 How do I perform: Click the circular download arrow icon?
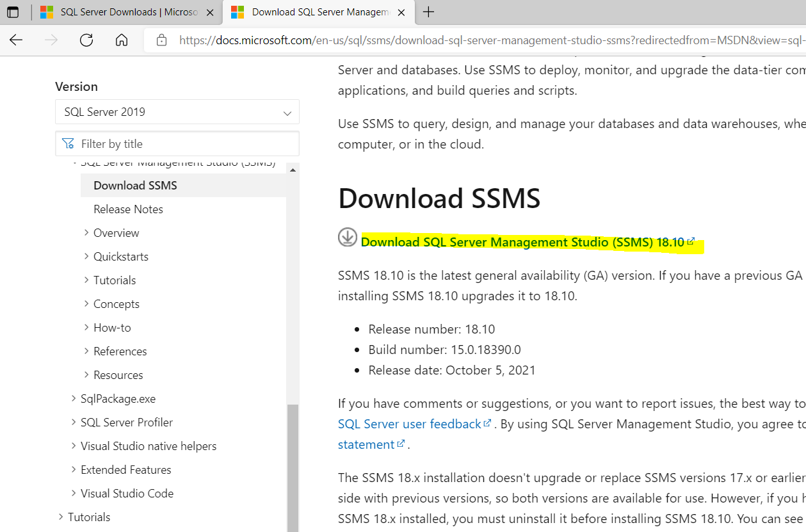tap(348, 237)
